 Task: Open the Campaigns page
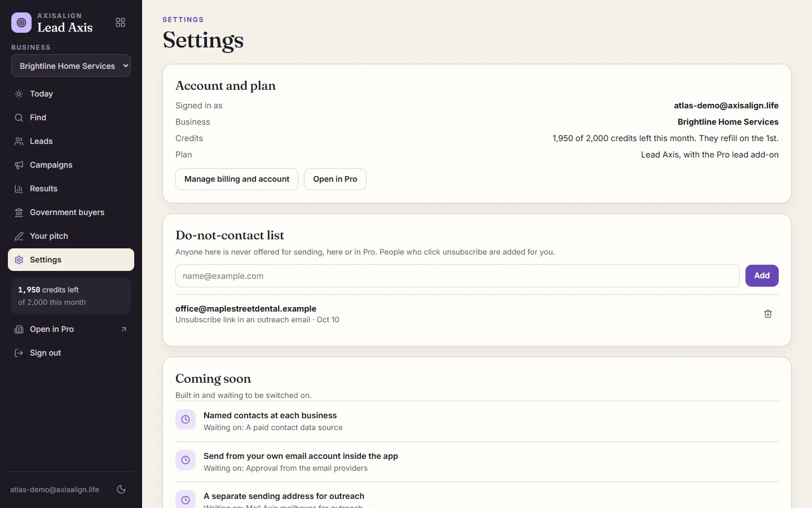click(x=71, y=165)
